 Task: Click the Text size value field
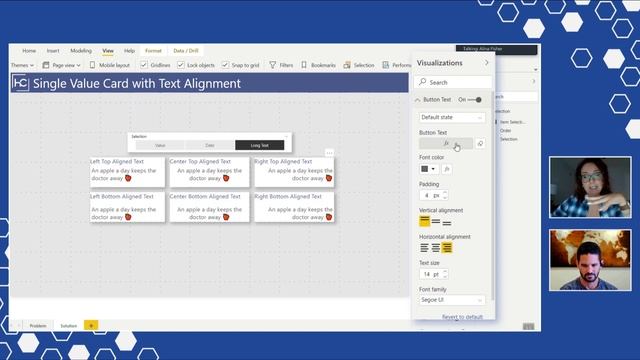pos(431,274)
